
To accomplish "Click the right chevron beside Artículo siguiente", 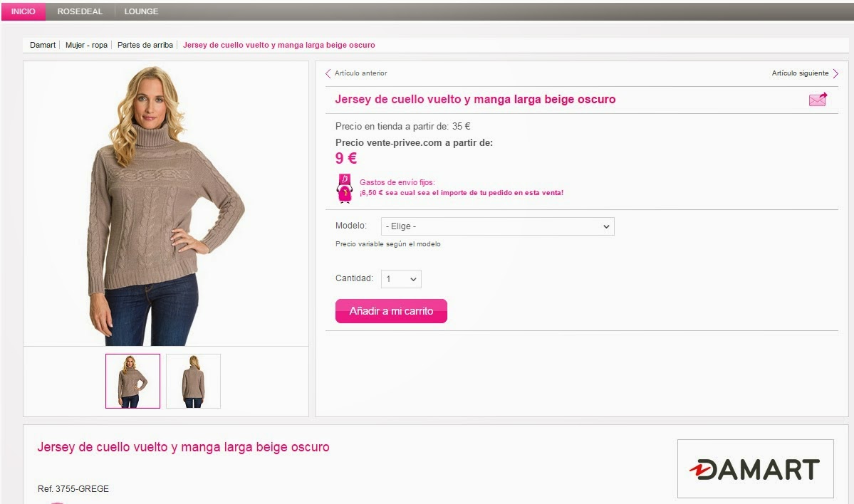I will [835, 73].
